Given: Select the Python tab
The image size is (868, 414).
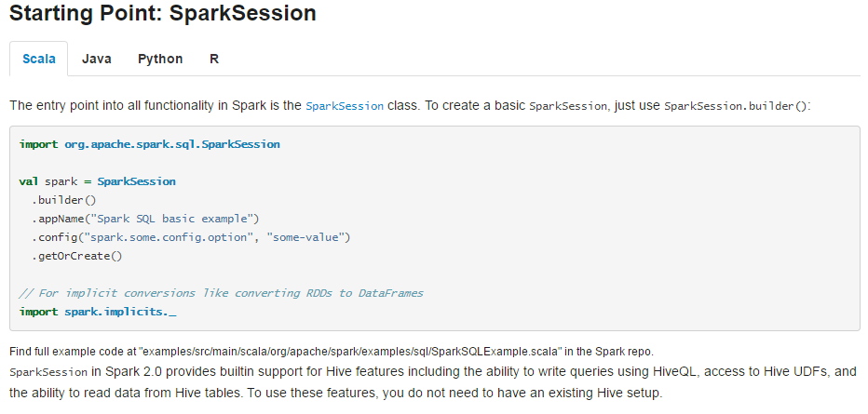Looking at the screenshot, I should click(x=160, y=59).
